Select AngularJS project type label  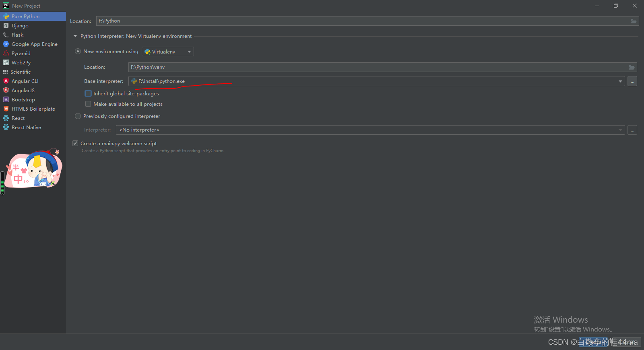(23, 91)
